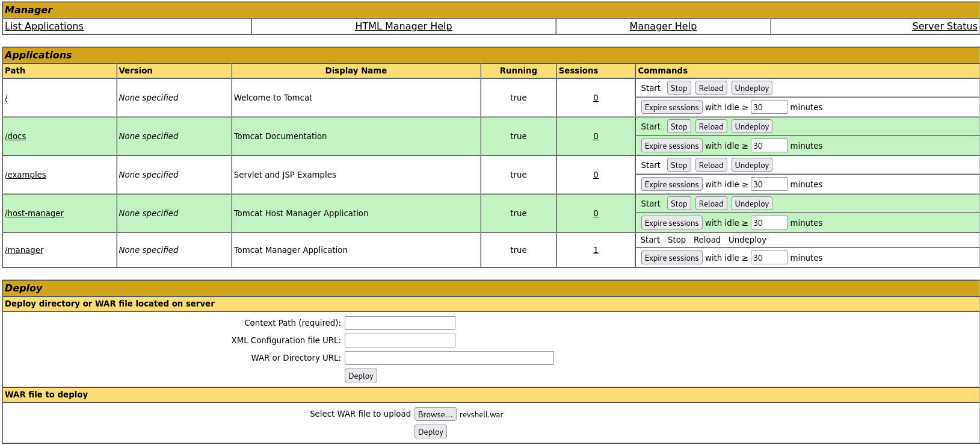Viewport: 980px width, 445px height.
Task: View sessions count for /examples
Action: 596,175
